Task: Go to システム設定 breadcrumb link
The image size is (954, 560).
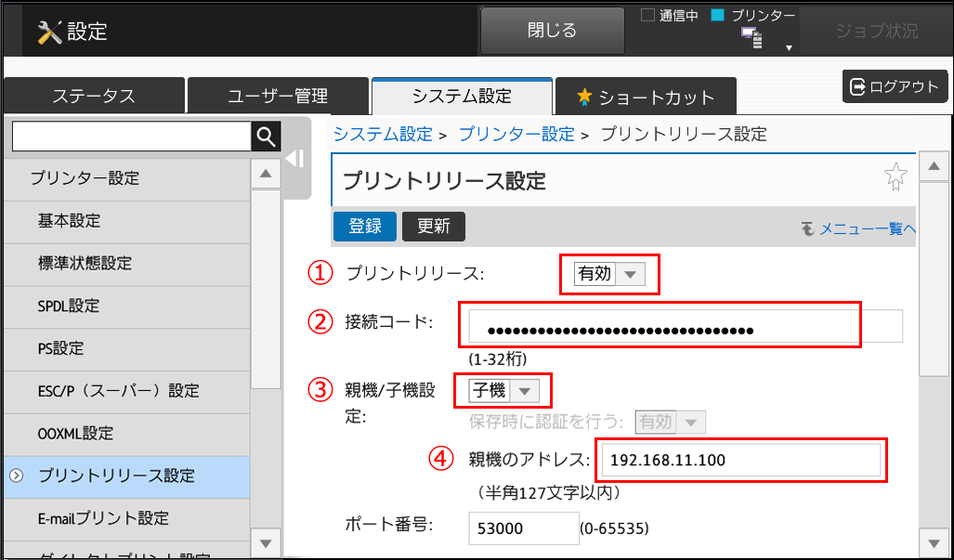Action: point(383,134)
